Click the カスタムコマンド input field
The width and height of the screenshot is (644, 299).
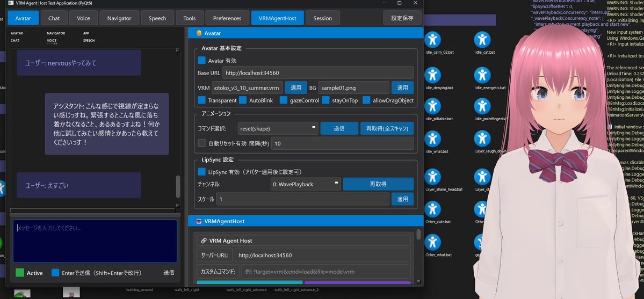[x=325, y=272]
